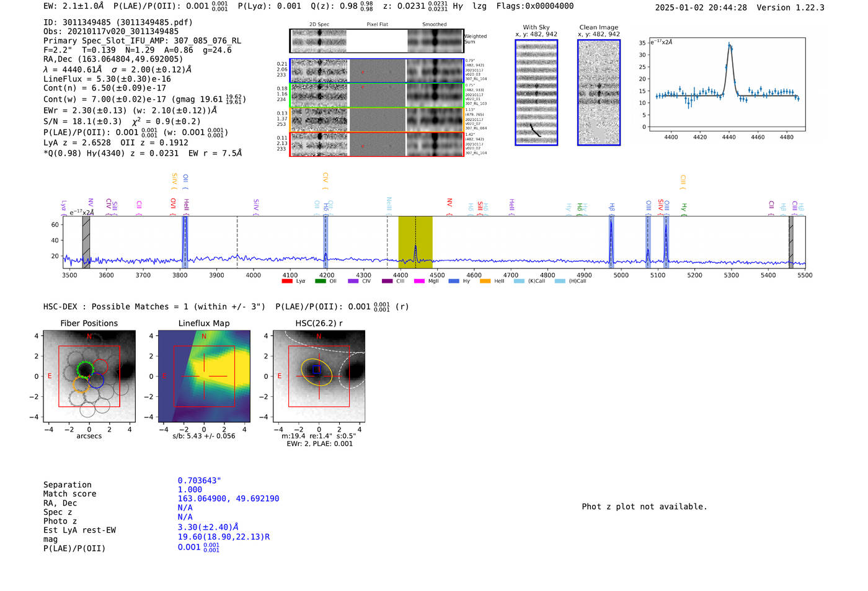Select the Lineflux Map panel

tap(205, 376)
